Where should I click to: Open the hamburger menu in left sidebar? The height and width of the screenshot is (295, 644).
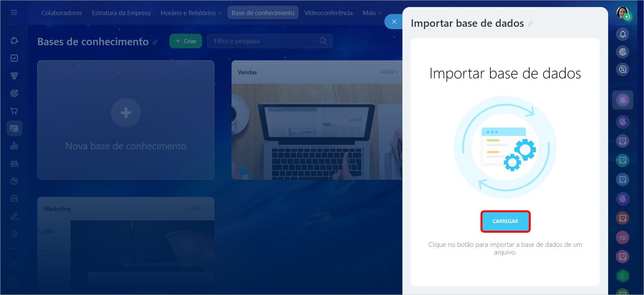pos(14,12)
